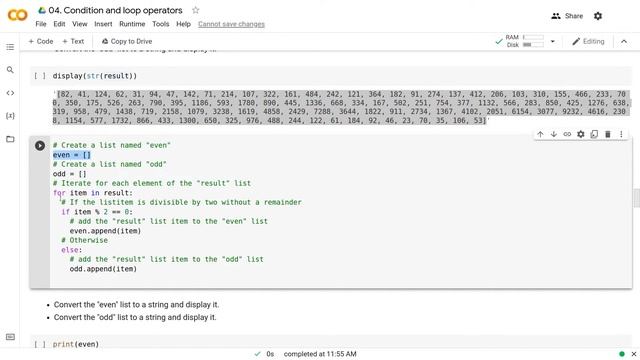Delete the cell with trash icon
This screenshot has width=640, height=360.
(608, 134)
